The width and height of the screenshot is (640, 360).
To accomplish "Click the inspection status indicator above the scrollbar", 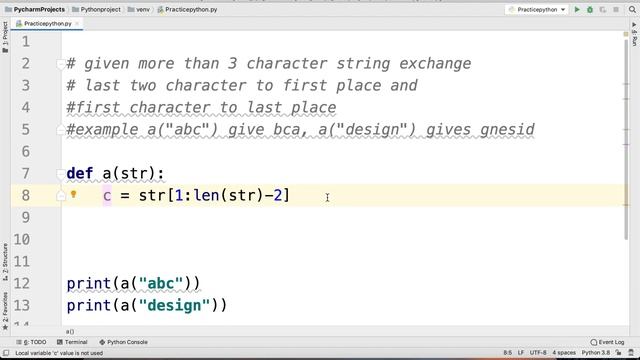I will pyautogui.click(x=626, y=34).
